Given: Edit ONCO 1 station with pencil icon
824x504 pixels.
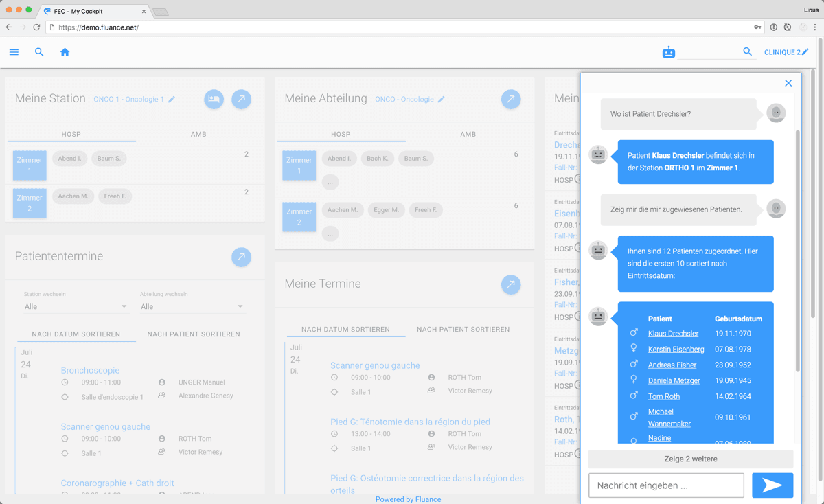Looking at the screenshot, I should click(172, 100).
